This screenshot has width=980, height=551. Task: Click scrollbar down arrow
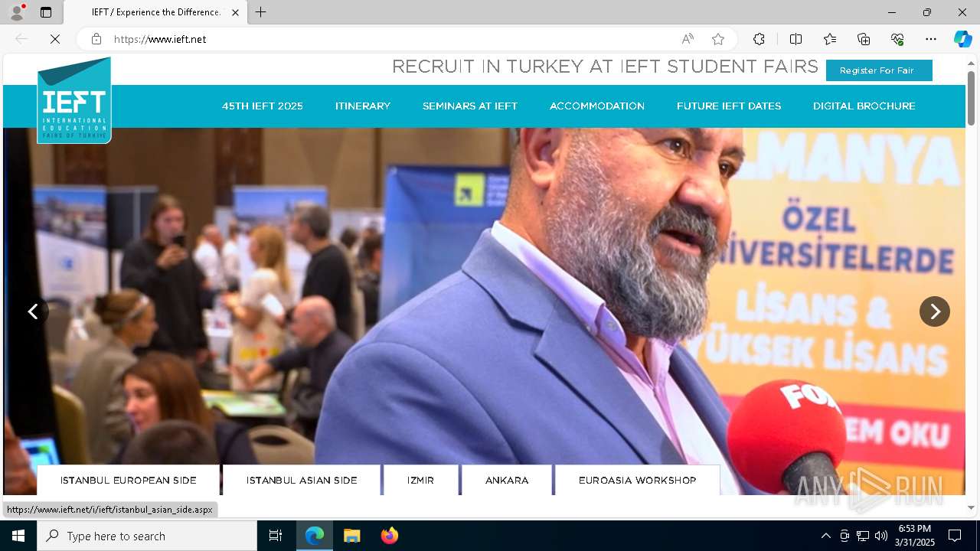coord(971,507)
